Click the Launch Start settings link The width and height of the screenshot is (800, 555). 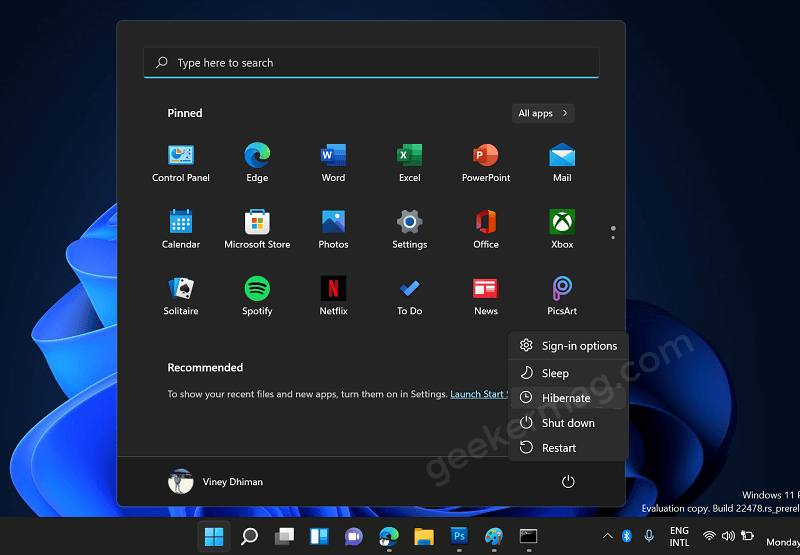click(479, 394)
